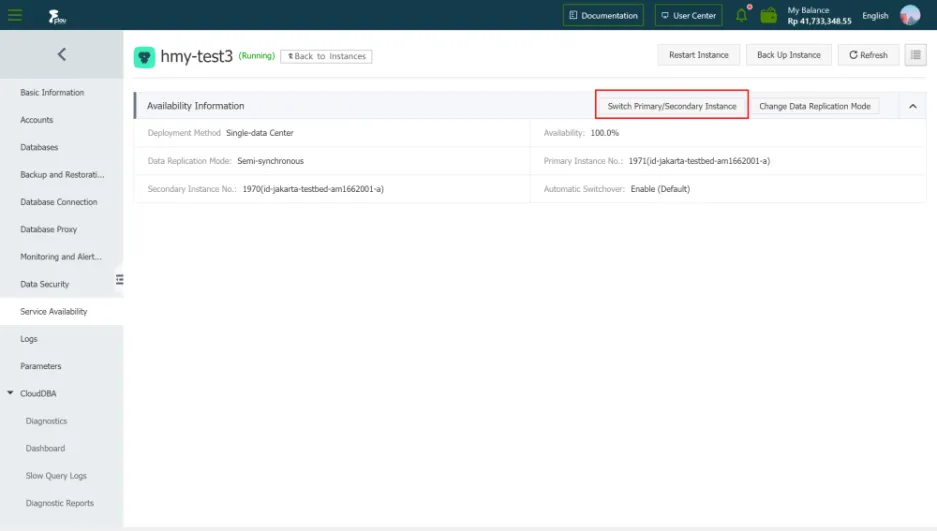The image size is (937, 531).
Task: Click Restart Instance button
Action: point(699,55)
